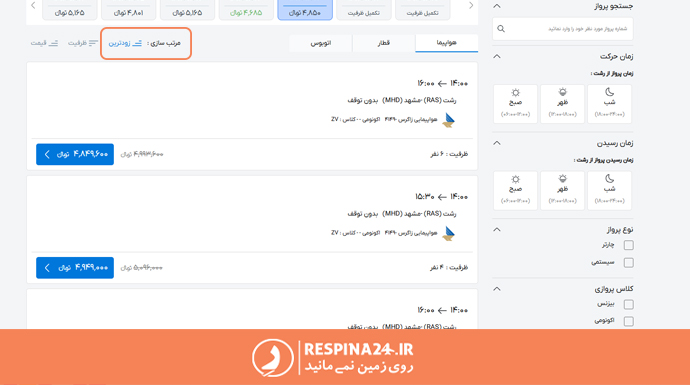Click the left arrow of the date carousel
Image resolution: width=690 pixels, height=385 pixels.
pyautogui.click(x=33, y=6)
